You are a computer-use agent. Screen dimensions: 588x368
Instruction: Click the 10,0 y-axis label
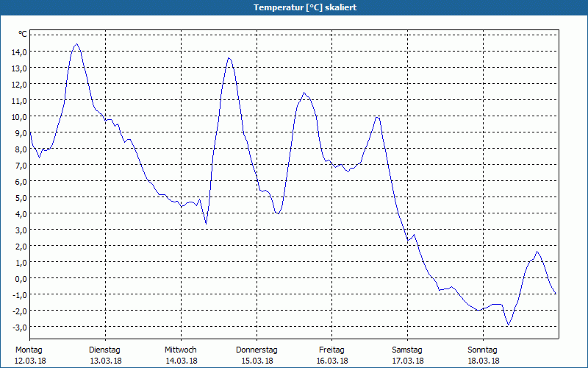point(19,117)
